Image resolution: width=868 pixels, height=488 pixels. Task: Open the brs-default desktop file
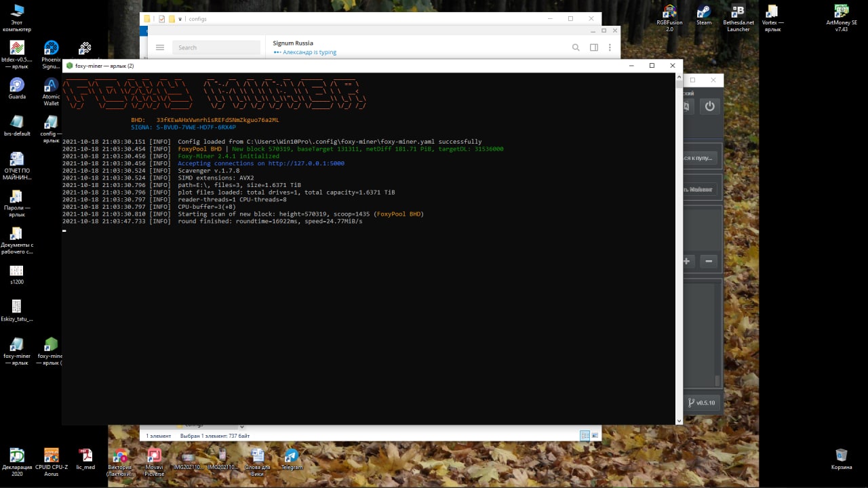tap(17, 126)
